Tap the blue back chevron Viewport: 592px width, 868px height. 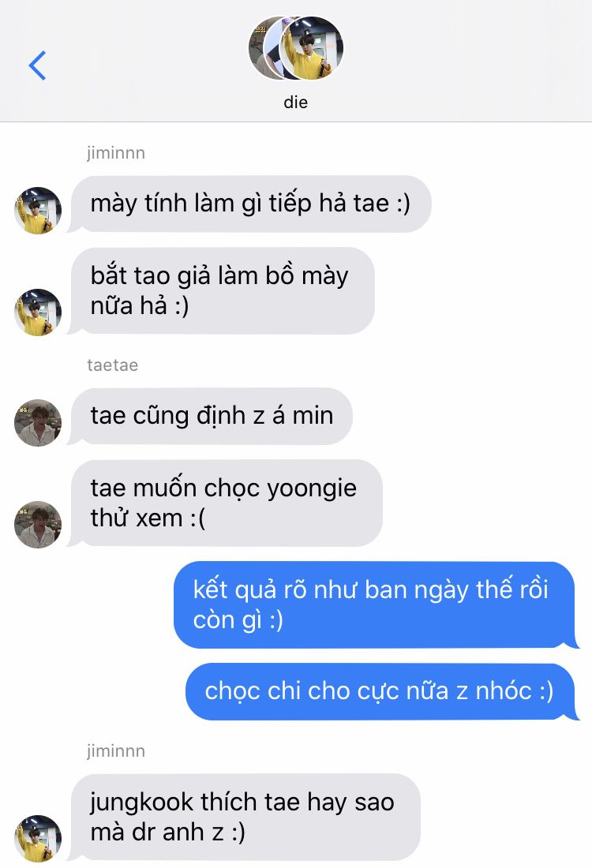point(37,65)
